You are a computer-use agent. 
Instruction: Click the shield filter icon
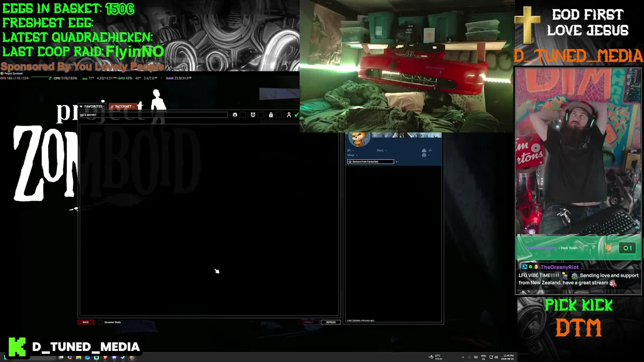click(253, 115)
